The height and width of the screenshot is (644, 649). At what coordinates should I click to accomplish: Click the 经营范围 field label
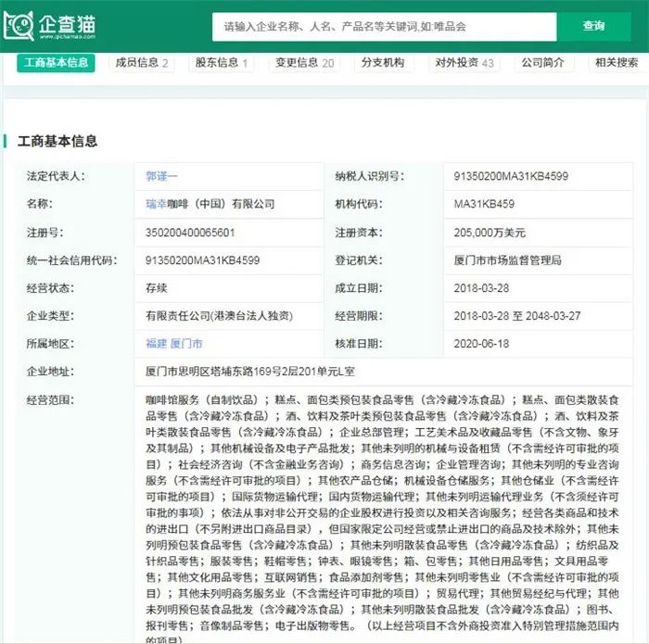[50, 400]
